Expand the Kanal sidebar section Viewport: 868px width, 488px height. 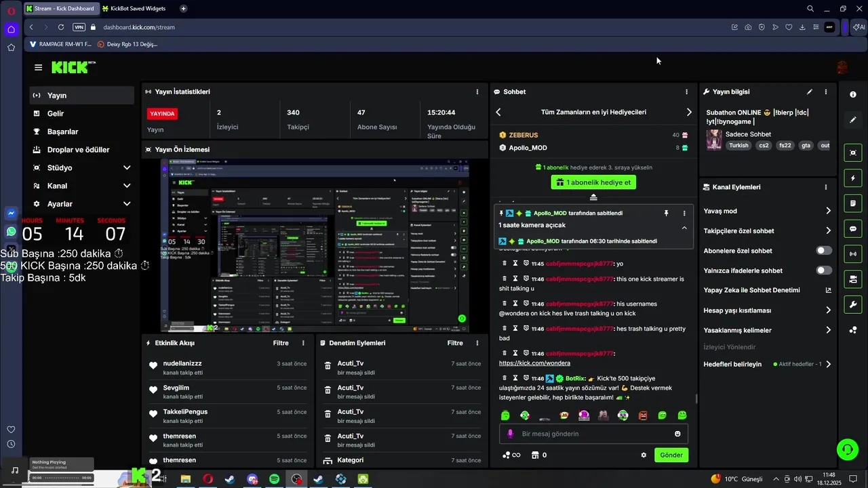point(126,186)
